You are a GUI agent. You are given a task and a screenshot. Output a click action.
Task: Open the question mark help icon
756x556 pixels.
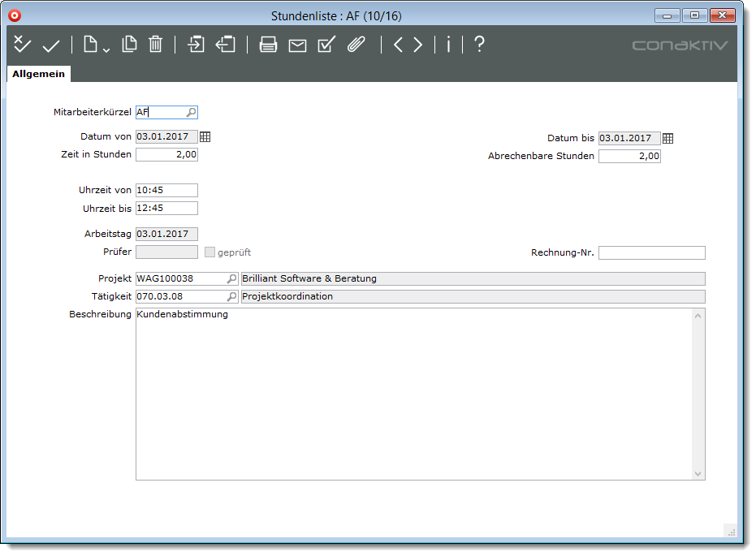(479, 45)
